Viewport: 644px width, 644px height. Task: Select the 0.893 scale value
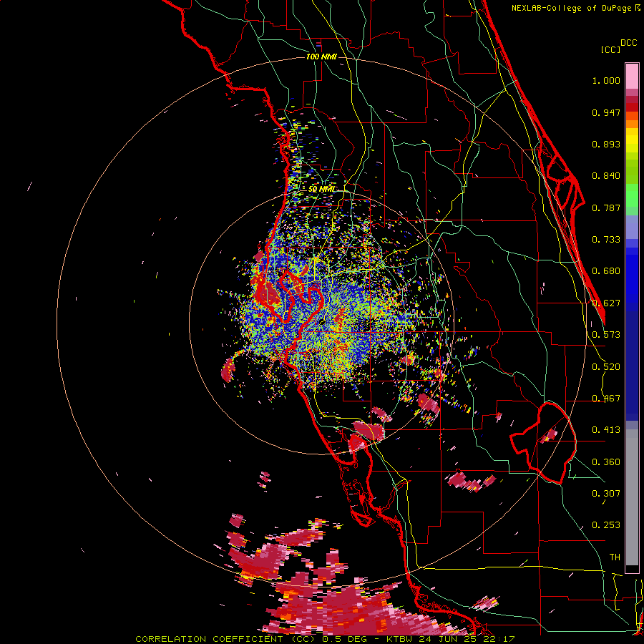[606, 144]
